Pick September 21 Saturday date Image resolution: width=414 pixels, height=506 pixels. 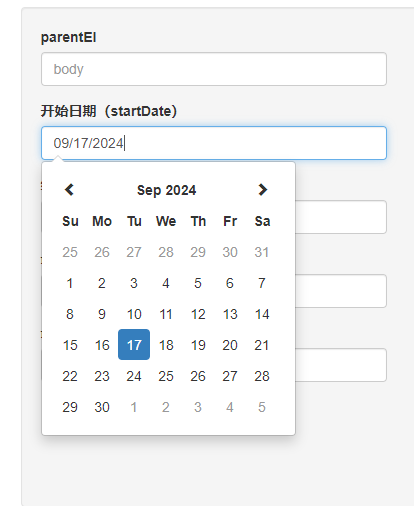point(262,345)
